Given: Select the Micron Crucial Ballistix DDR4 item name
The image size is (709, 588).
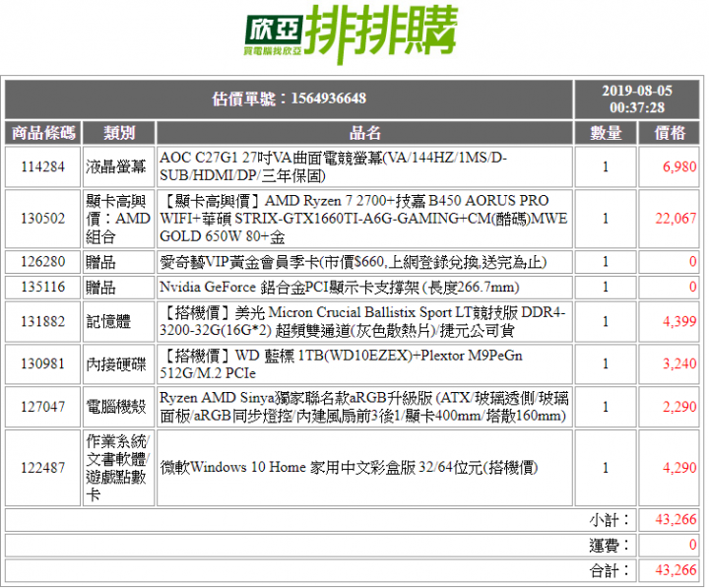Looking at the screenshot, I should (362, 322).
